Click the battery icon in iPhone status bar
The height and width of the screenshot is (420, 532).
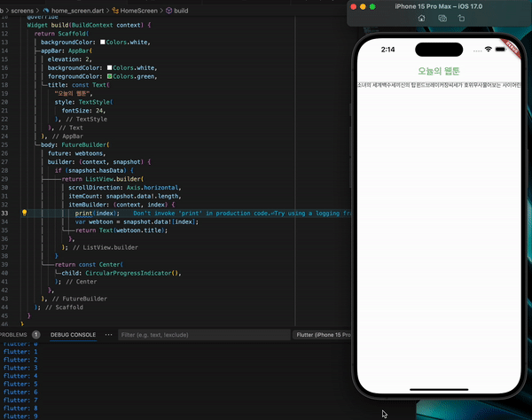point(500,49)
